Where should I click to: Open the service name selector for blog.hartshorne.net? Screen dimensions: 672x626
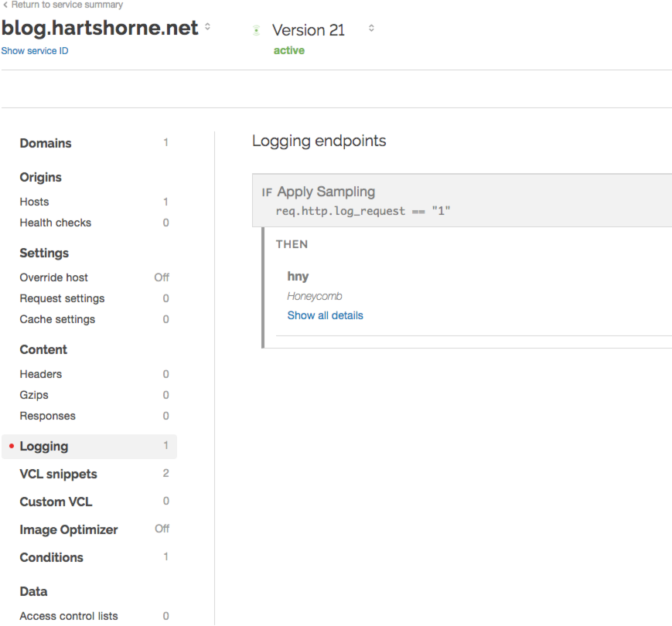coord(207,26)
